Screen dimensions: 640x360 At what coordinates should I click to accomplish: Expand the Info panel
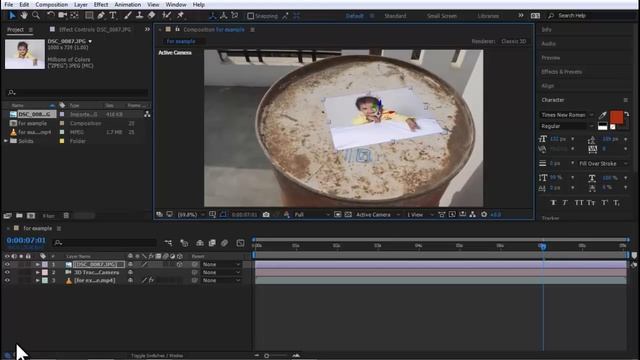click(547, 30)
